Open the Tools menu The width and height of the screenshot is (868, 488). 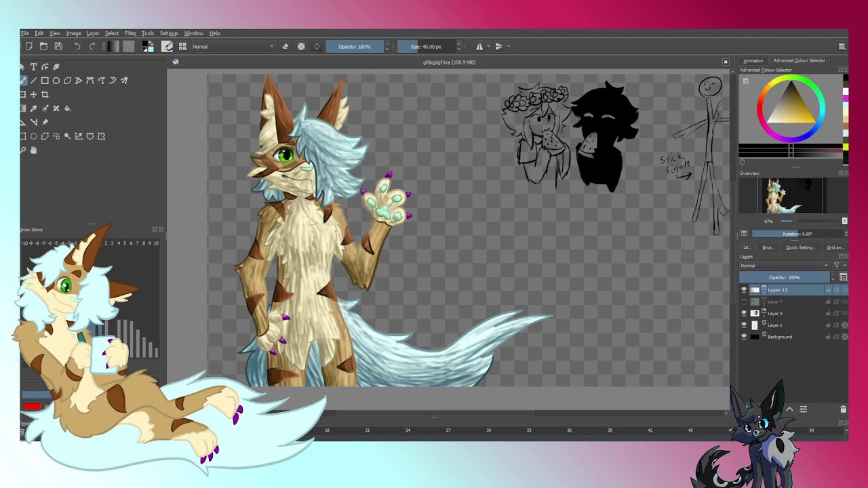(148, 33)
